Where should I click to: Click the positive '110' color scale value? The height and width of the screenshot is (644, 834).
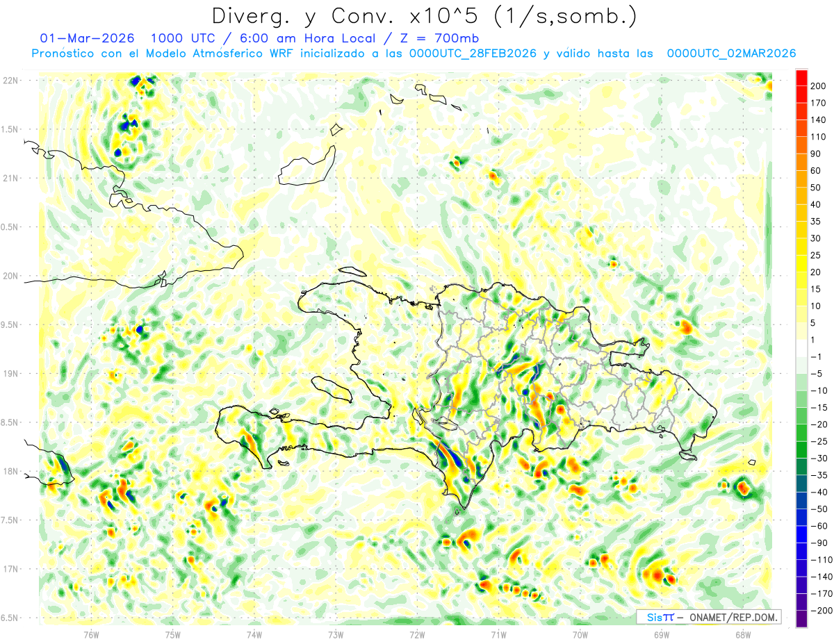tap(819, 137)
